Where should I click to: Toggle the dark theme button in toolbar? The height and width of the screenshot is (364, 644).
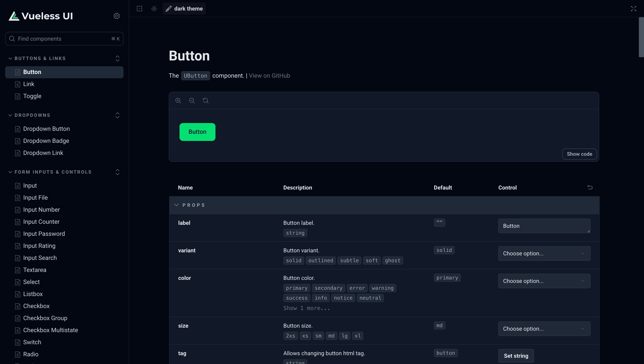click(184, 9)
